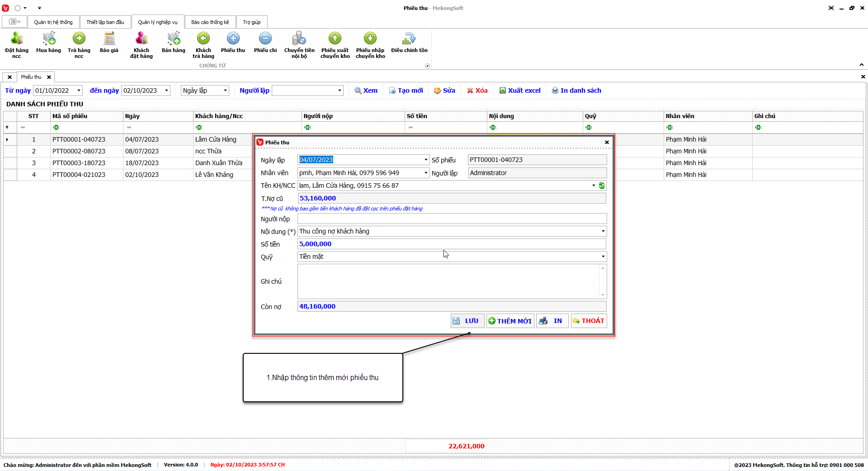Image resolution: width=868 pixels, height=471 pixels.
Task: Close the Phiếu thu document tab
Action: click(49, 77)
